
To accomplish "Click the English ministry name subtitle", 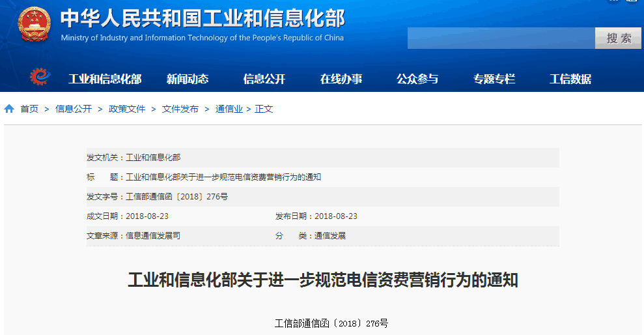I will click(x=203, y=38).
